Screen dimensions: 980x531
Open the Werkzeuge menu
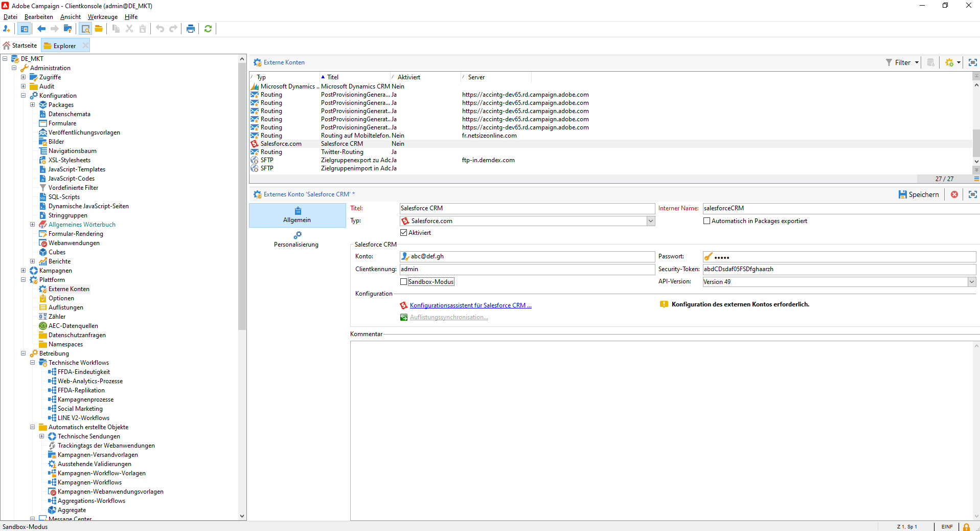point(103,17)
